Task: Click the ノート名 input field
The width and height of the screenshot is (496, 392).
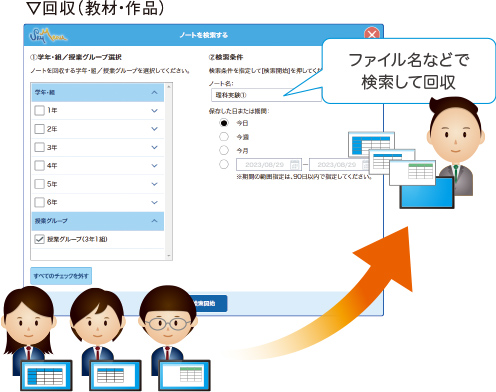Action: point(266,95)
